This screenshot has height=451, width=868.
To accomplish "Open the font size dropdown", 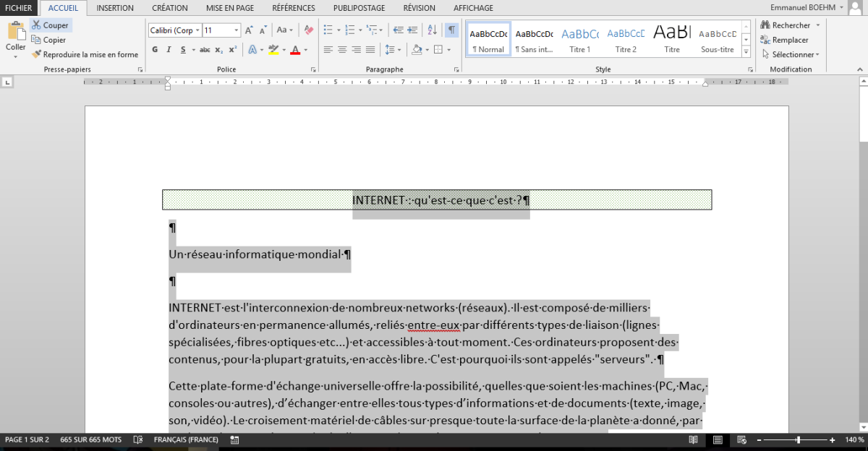I will (x=237, y=30).
